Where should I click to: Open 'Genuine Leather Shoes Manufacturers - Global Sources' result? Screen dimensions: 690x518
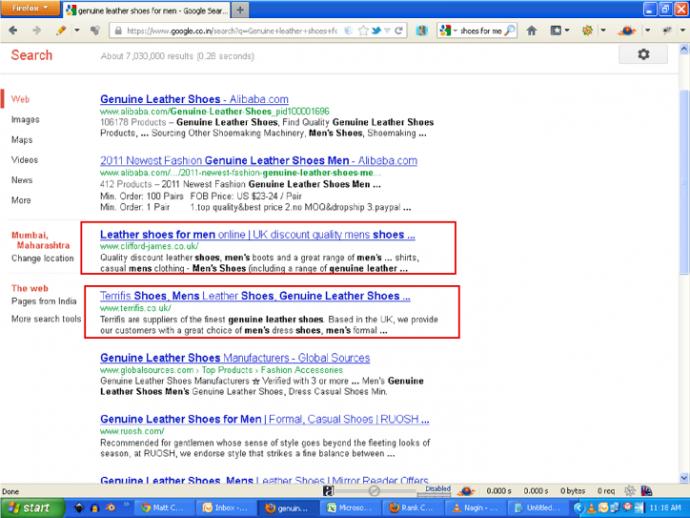235,358
